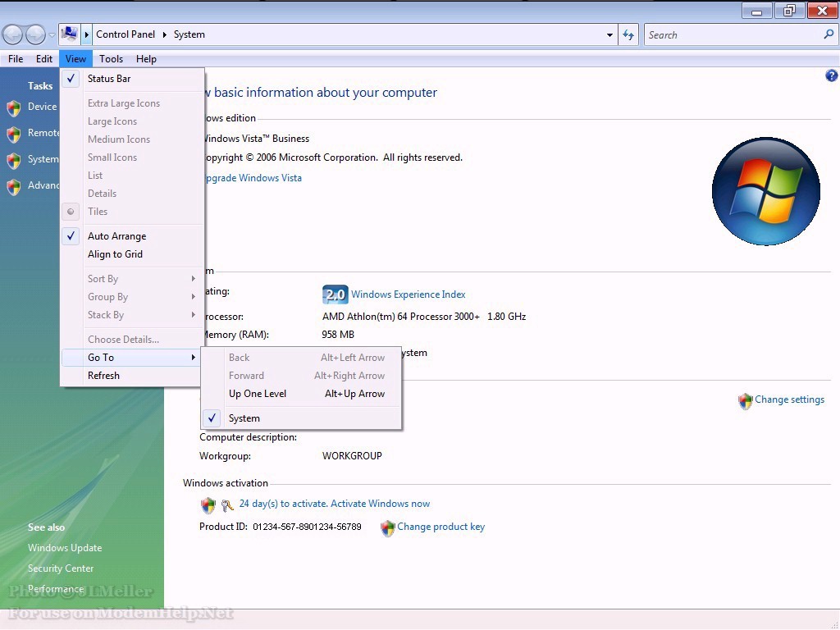Click the keys icon beside activation message
This screenshot has height=630, width=840.
[227, 505]
